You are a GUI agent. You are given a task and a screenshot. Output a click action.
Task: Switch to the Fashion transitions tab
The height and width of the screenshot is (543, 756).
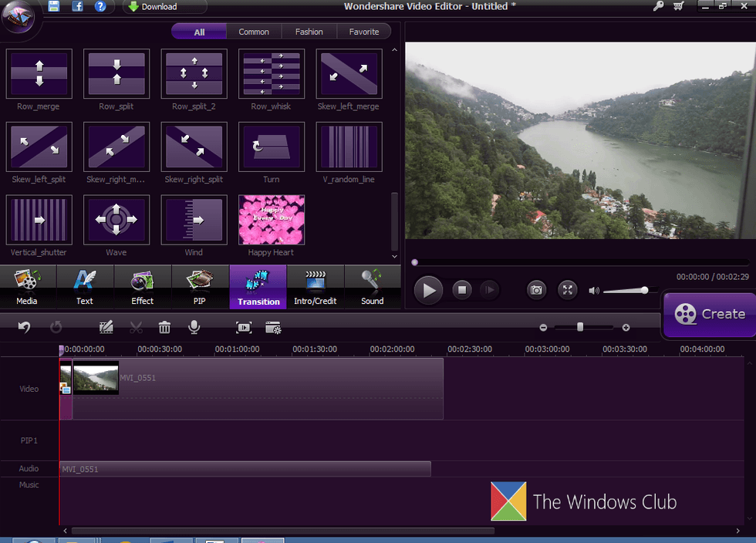click(309, 32)
